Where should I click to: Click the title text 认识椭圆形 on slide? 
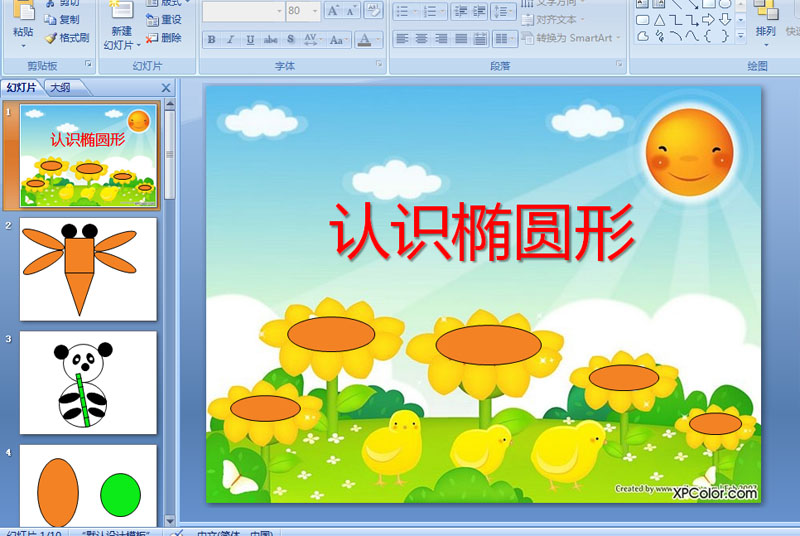pyautogui.click(x=482, y=231)
